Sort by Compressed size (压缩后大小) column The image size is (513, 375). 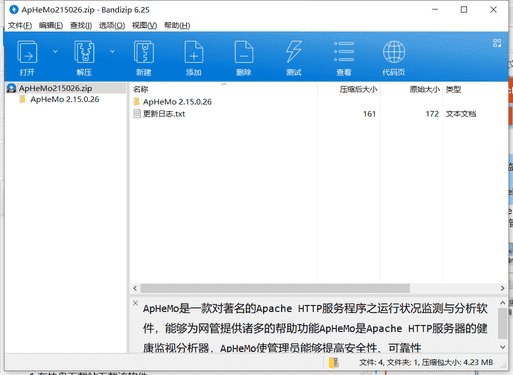[358, 89]
